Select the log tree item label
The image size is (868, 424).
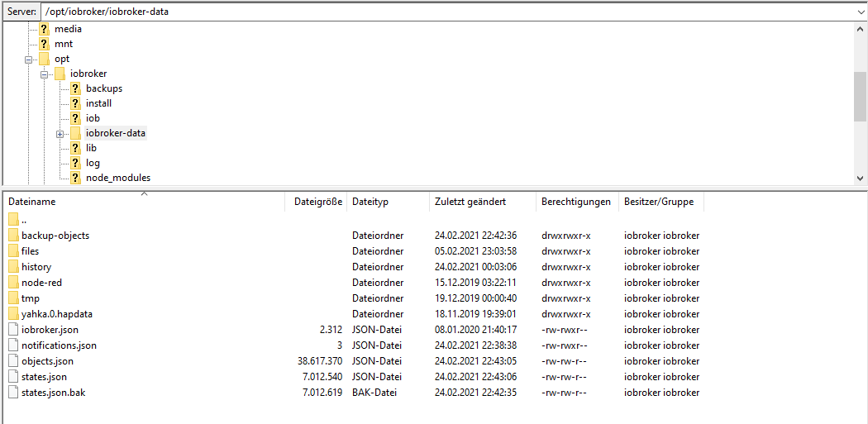point(93,164)
